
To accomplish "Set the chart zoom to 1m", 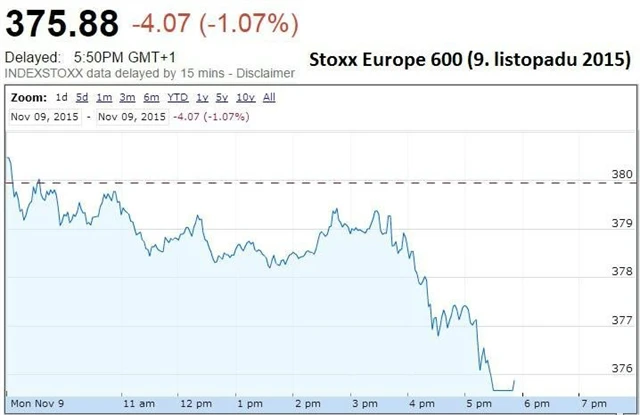I will coord(103,98).
